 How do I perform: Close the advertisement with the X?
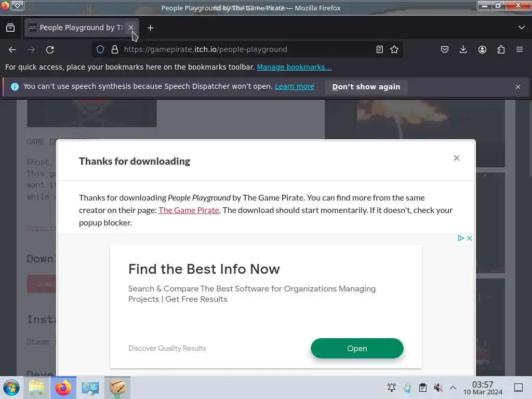point(470,238)
